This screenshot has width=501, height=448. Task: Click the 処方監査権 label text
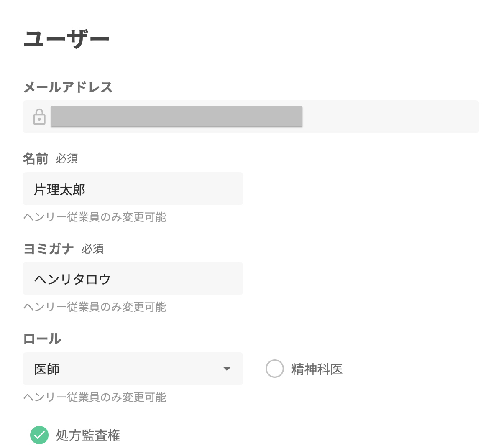pos(88,435)
